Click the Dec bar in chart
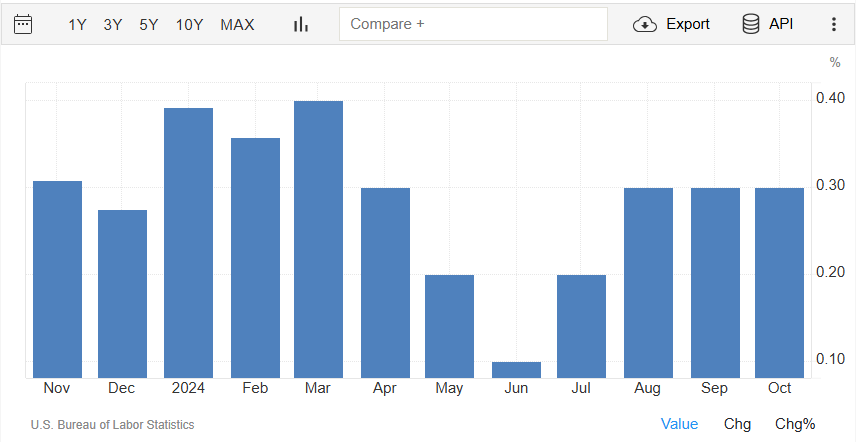This screenshot has height=442, width=858. tap(123, 294)
